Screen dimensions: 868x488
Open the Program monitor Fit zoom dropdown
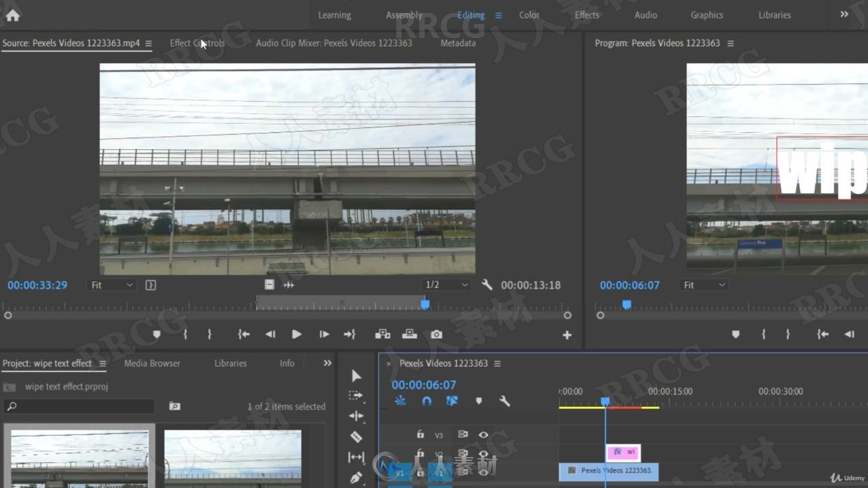704,285
